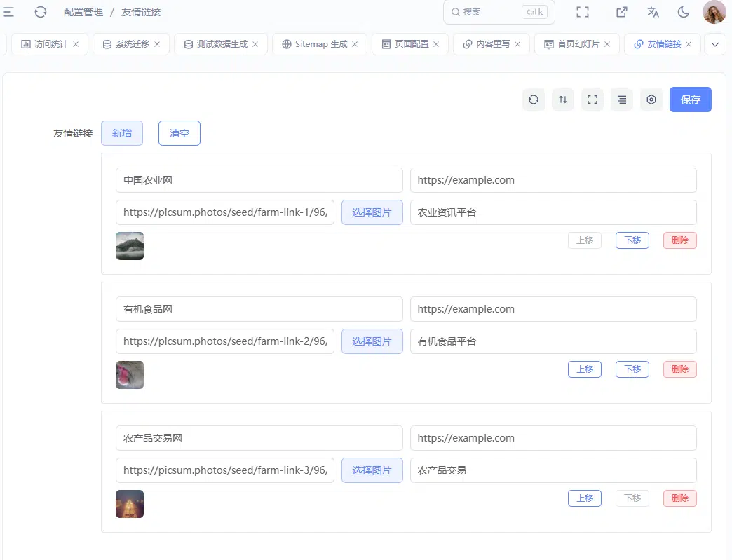Click 下移 for 中国农业网
This screenshot has height=560, width=732.
pos(632,240)
